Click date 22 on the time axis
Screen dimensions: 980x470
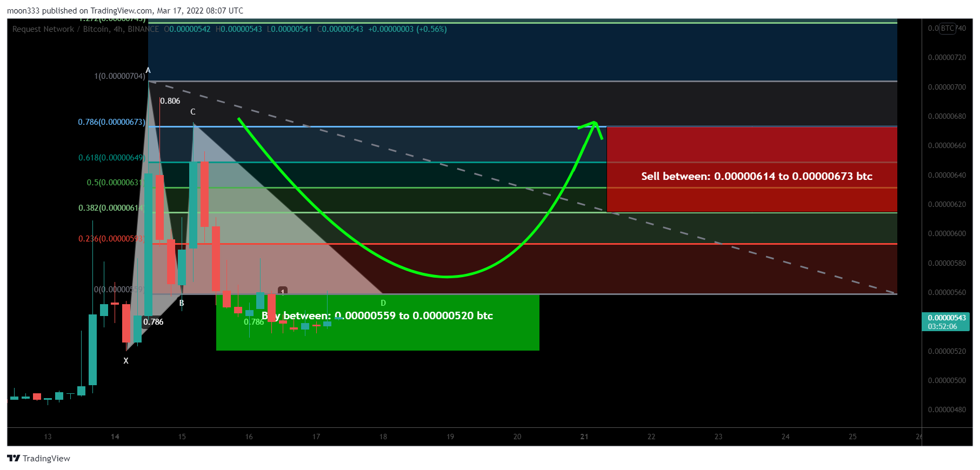point(651,437)
